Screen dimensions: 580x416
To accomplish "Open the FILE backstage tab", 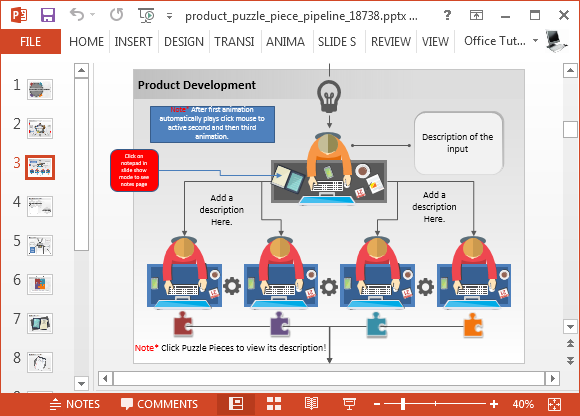I will [x=31, y=41].
